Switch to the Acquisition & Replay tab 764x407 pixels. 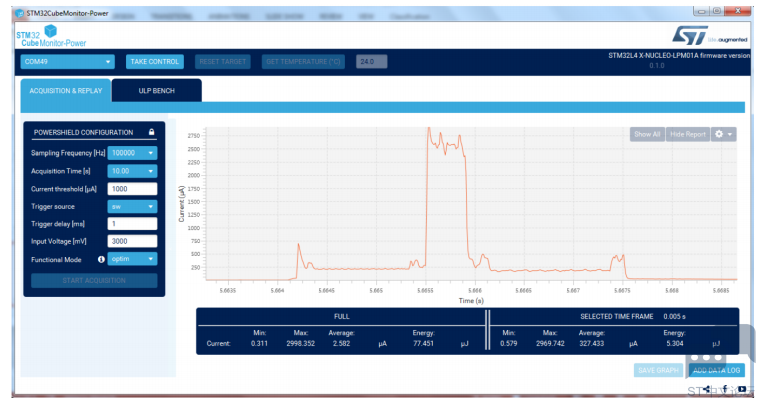click(x=66, y=91)
